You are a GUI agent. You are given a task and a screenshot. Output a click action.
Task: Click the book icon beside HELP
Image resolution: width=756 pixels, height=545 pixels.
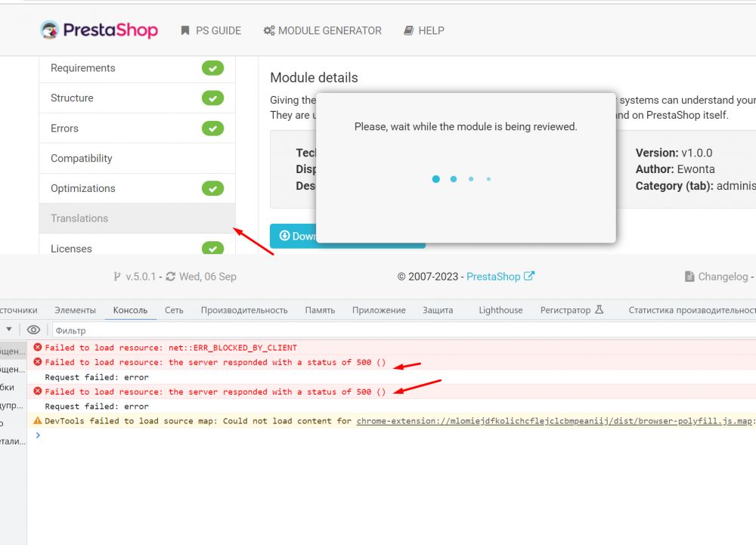coord(408,31)
